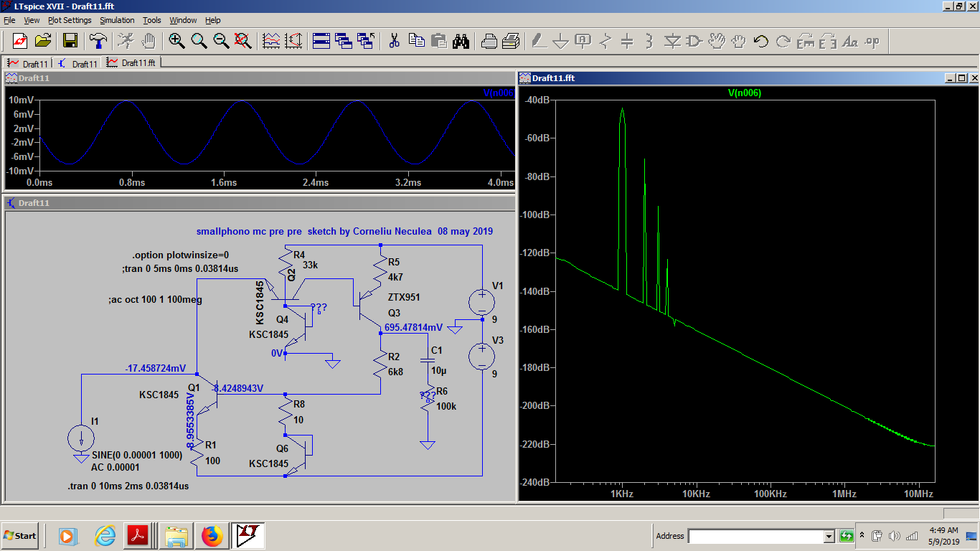Click the 'SINE(0 0.00001 1000)' source value

[138, 456]
